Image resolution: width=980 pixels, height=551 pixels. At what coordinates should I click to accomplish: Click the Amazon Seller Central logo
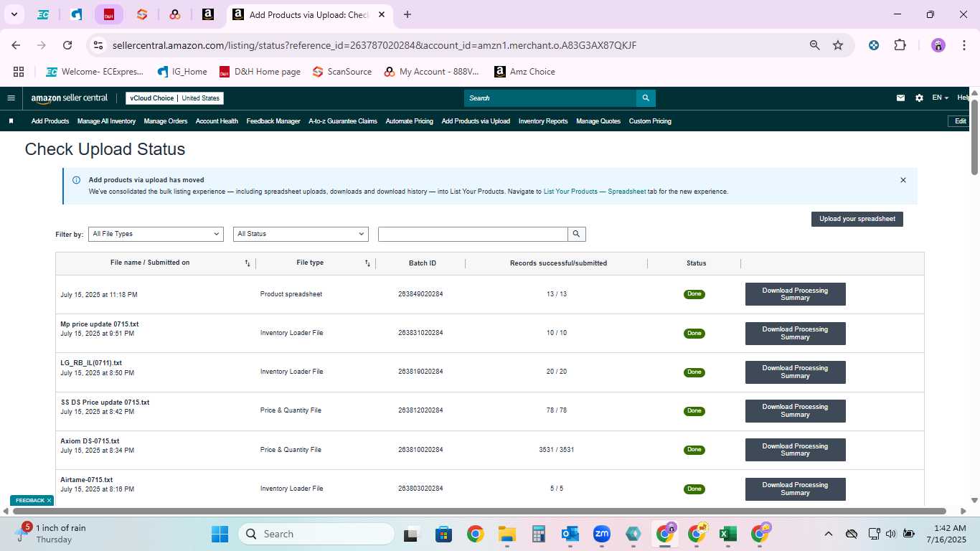(70, 98)
